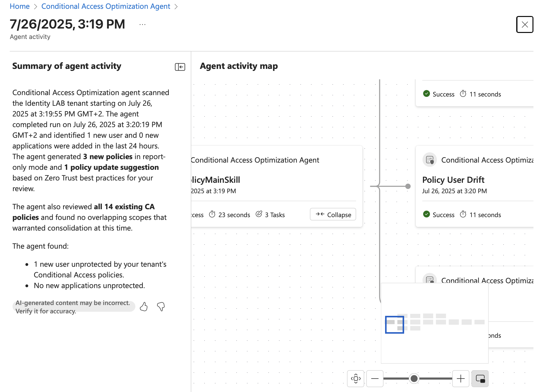
Task: Zoom in with the plus button
Action: (461, 379)
